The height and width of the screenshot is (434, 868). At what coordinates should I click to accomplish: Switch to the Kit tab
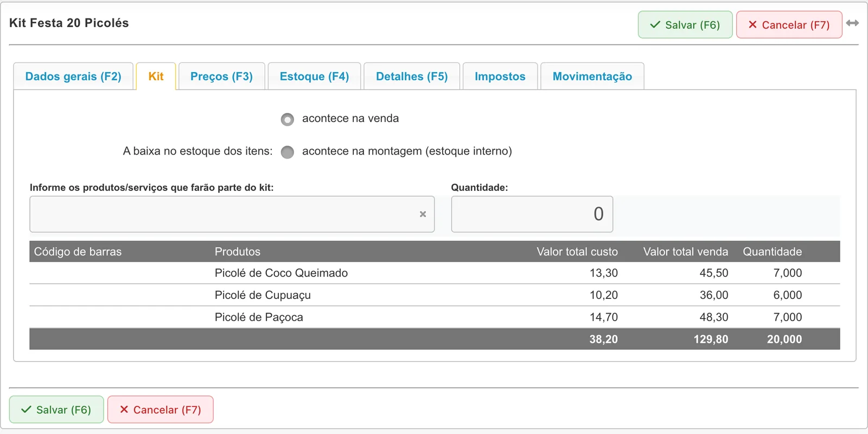[156, 76]
